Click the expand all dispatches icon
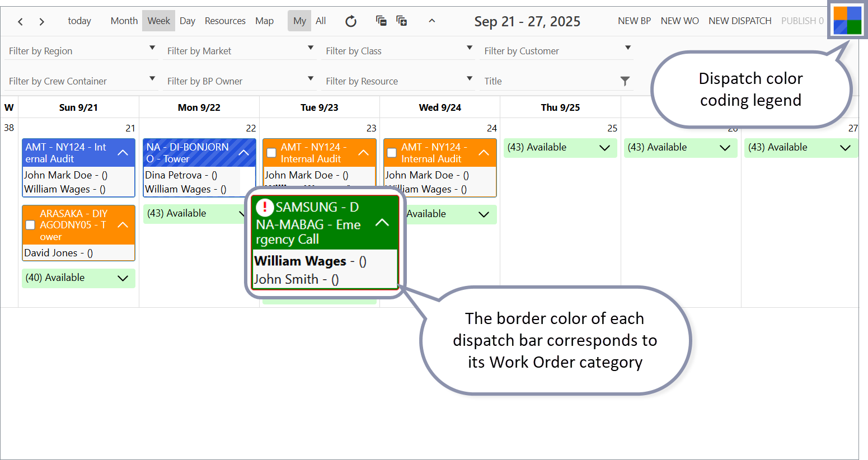This screenshot has width=868, height=460. (402, 21)
